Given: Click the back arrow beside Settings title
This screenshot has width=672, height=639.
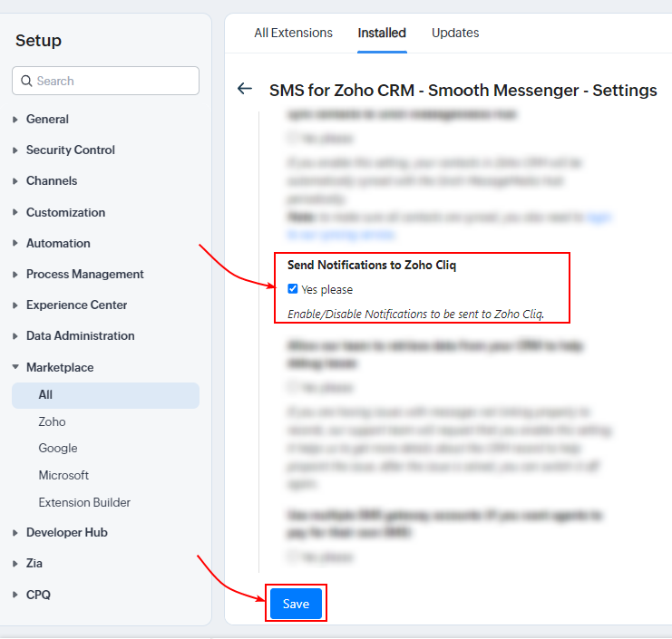Looking at the screenshot, I should pyautogui.click(x=245, y=89).
